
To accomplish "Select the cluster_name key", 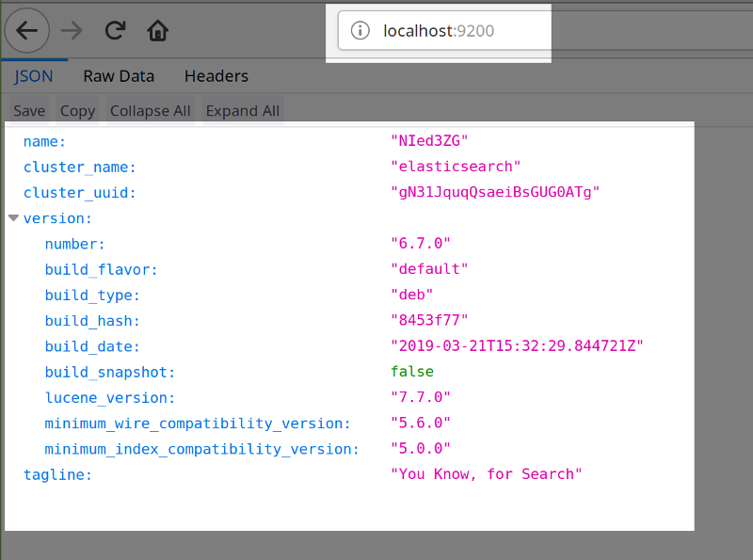I will [x=80, y=168].
